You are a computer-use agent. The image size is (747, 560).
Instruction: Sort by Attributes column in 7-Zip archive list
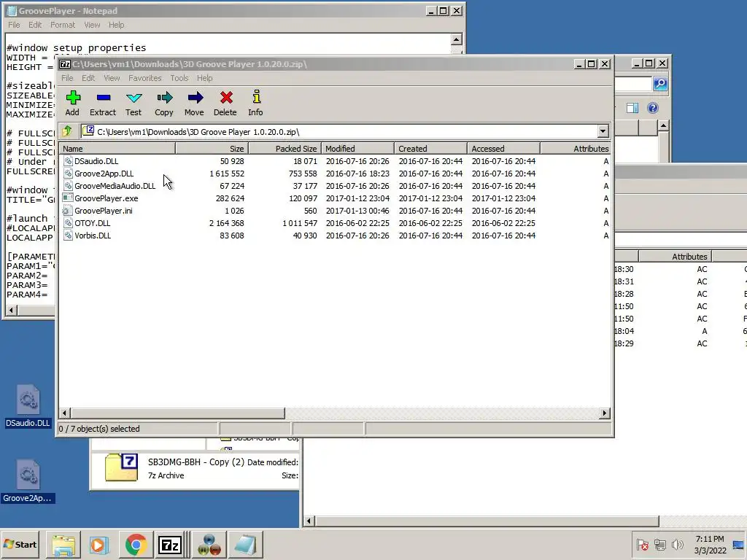click(575, 149)
